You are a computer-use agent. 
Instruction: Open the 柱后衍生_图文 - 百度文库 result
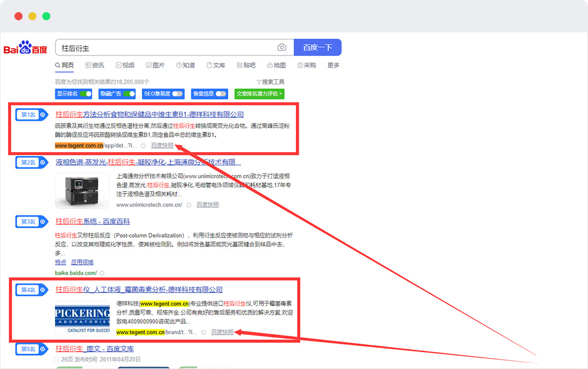(x=94, y=349)
